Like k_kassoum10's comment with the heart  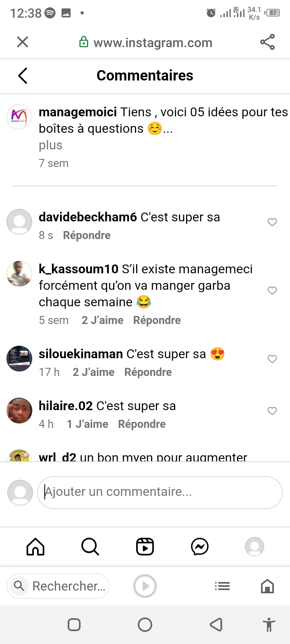click(272, 291)
